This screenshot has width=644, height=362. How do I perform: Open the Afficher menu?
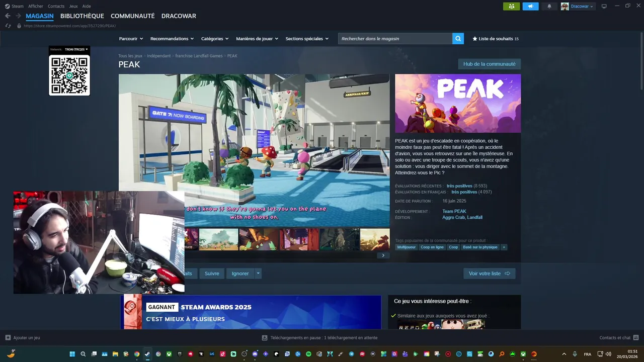click(36, 6)
